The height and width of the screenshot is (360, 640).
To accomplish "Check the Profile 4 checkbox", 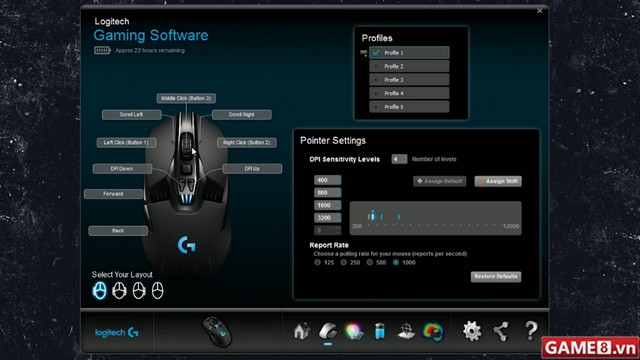I will (x=376, y=93).
